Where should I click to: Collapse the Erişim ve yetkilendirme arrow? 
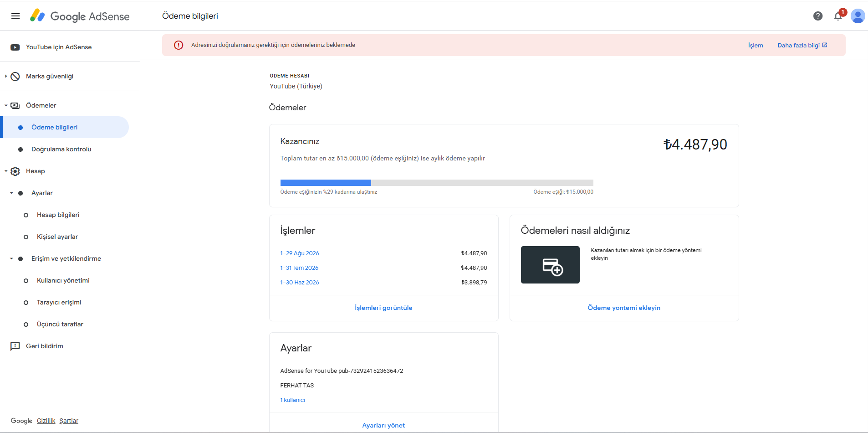(11, 259)
